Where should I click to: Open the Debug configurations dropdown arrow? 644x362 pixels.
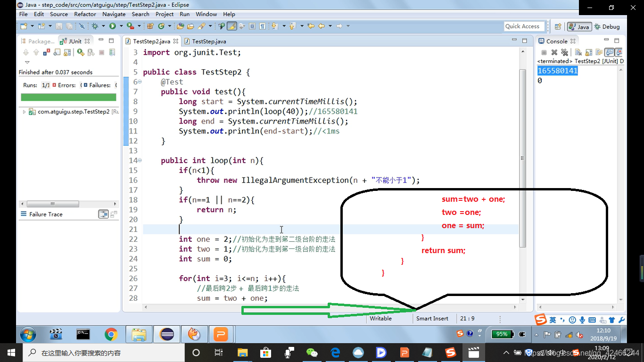pos(103,26)
